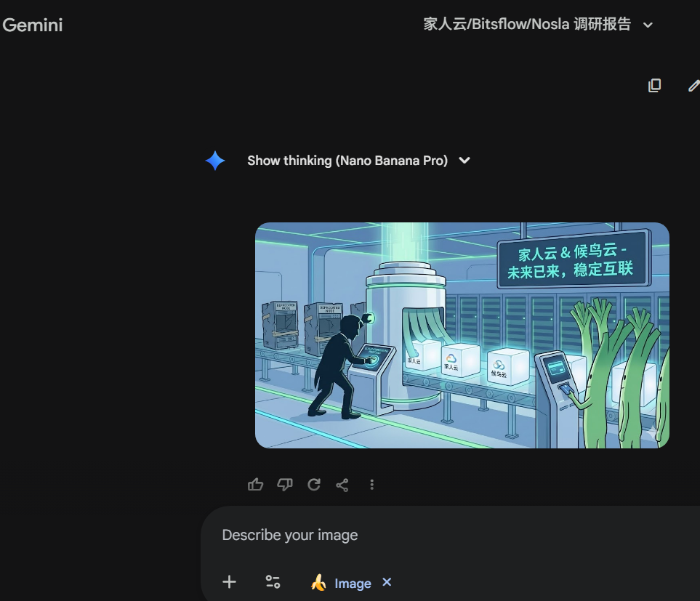Viewport: 700px width, 601px height.
Task: Regenerate the response with the redo icon
Action: (314, 485)
